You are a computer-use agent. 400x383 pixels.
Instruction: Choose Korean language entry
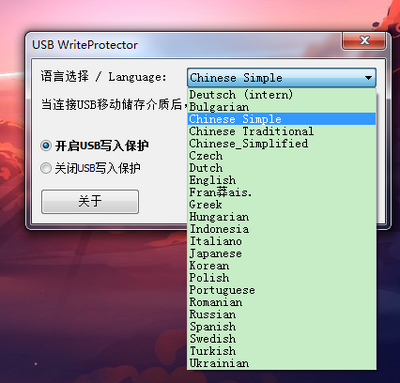(282, 266)
